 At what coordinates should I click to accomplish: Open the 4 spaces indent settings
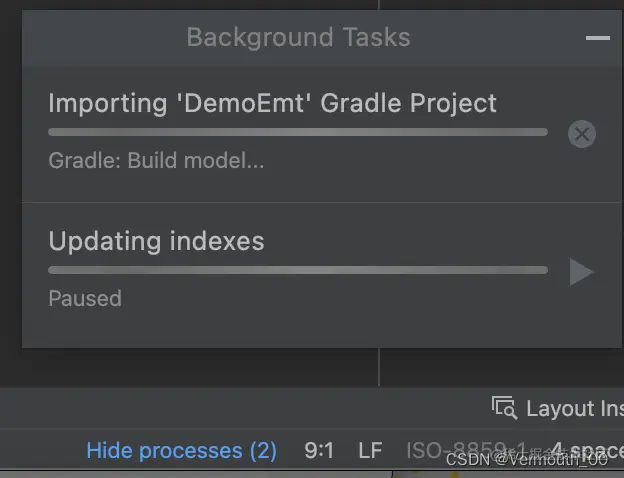(x=587, y=451)
